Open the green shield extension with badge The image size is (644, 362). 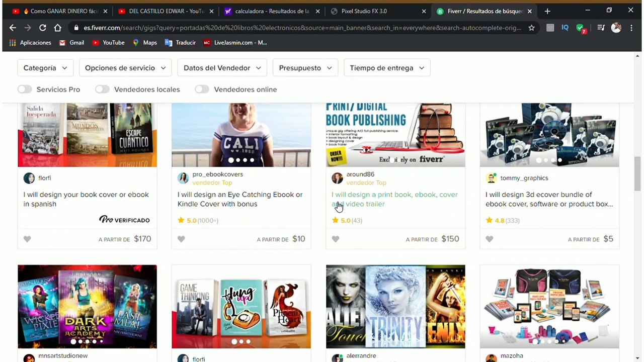tap(581, 28)
